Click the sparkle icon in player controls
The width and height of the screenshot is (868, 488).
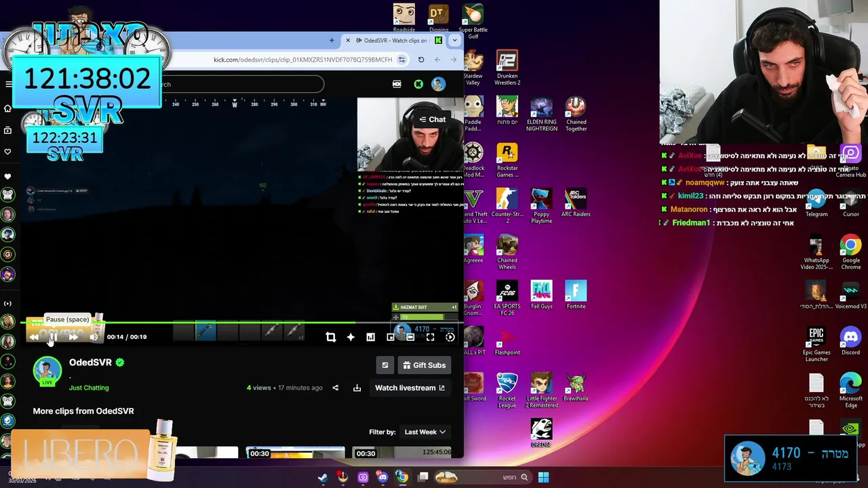351,337
